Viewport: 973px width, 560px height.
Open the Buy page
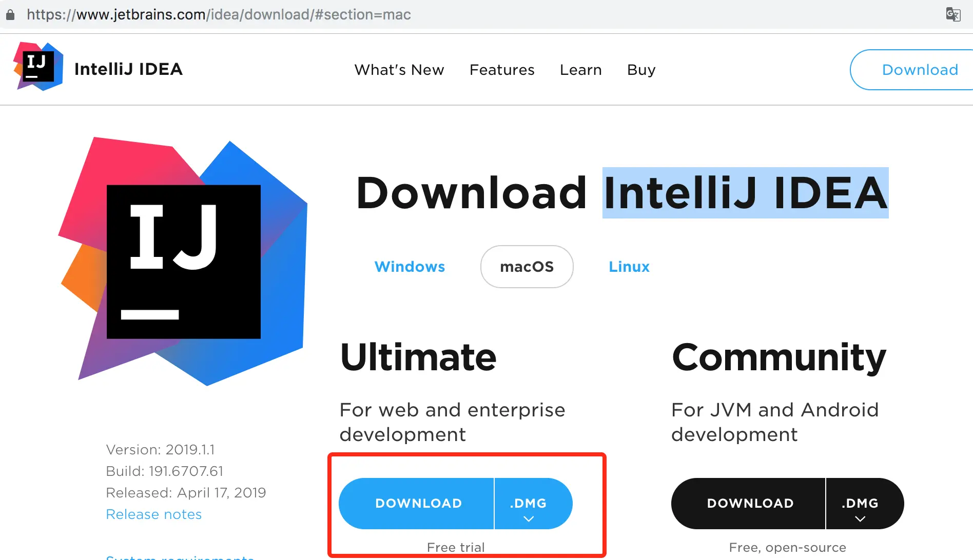tap(641, 70)
